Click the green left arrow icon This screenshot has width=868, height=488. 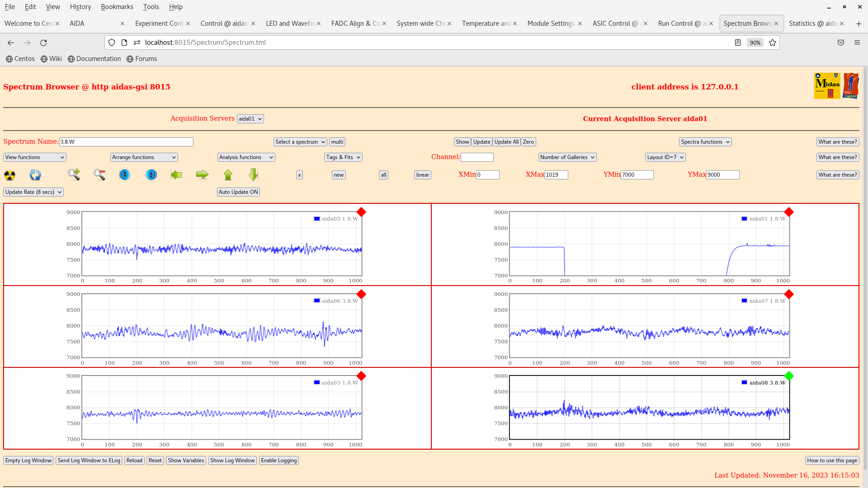(176, 174)
